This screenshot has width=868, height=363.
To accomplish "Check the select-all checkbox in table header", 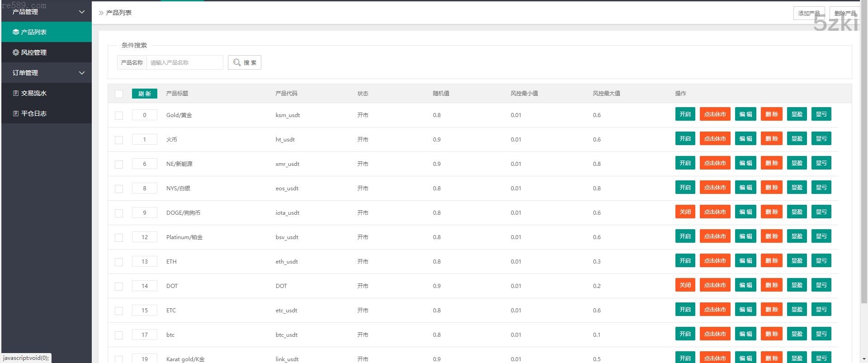I will (x=119, y=94).
